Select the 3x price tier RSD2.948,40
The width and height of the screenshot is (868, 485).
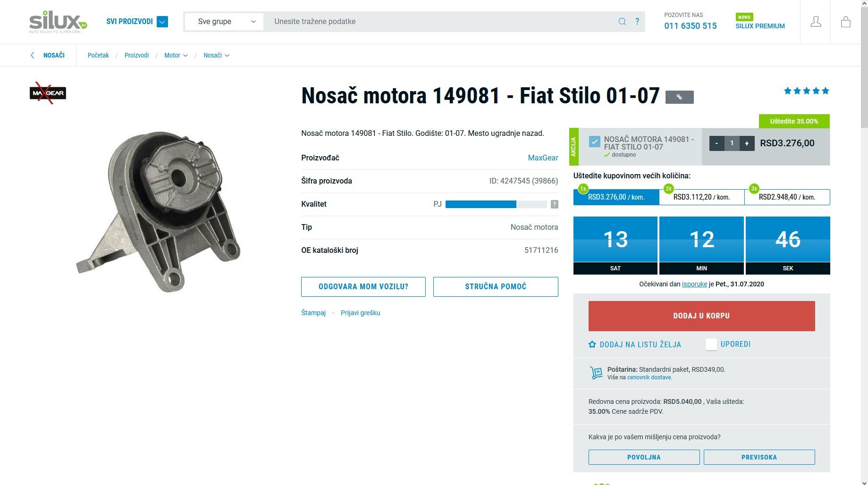tap(787, 197)
